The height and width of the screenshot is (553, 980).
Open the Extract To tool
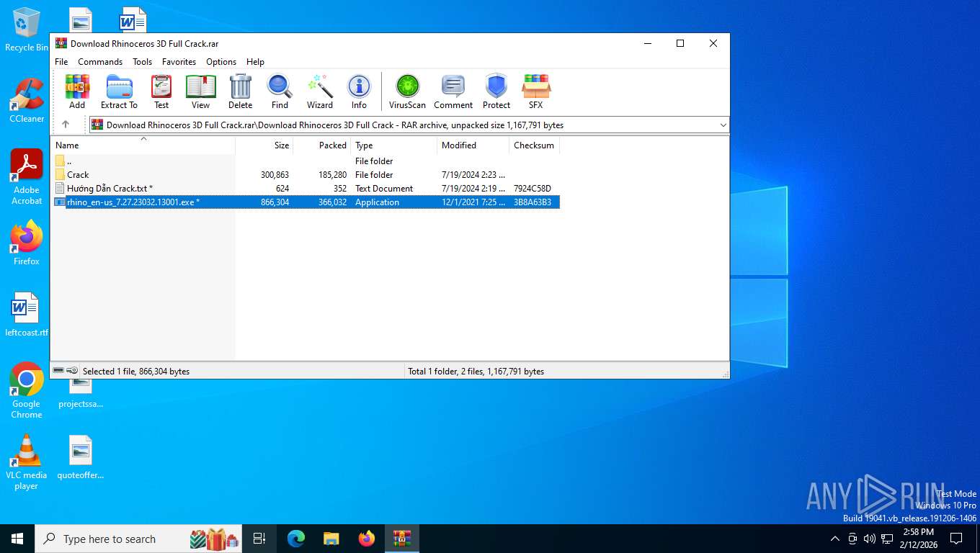point(119,91)
